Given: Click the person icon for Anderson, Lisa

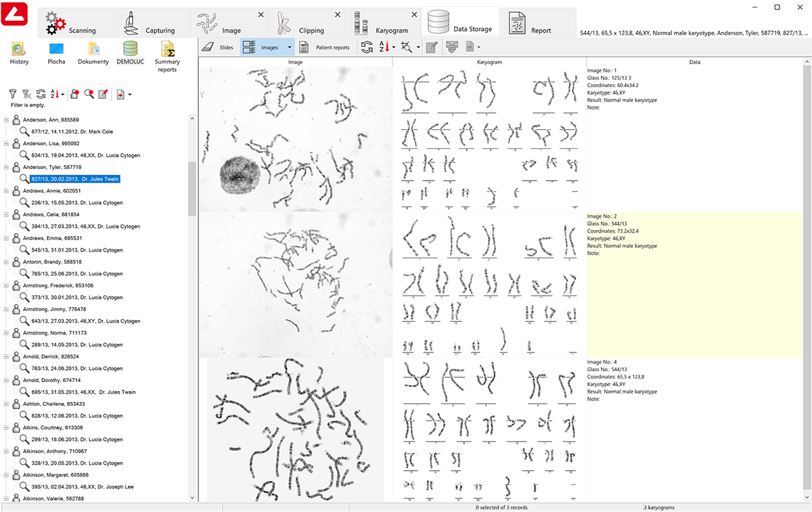Looking at the screenshot, I should (x=16, y=143).
